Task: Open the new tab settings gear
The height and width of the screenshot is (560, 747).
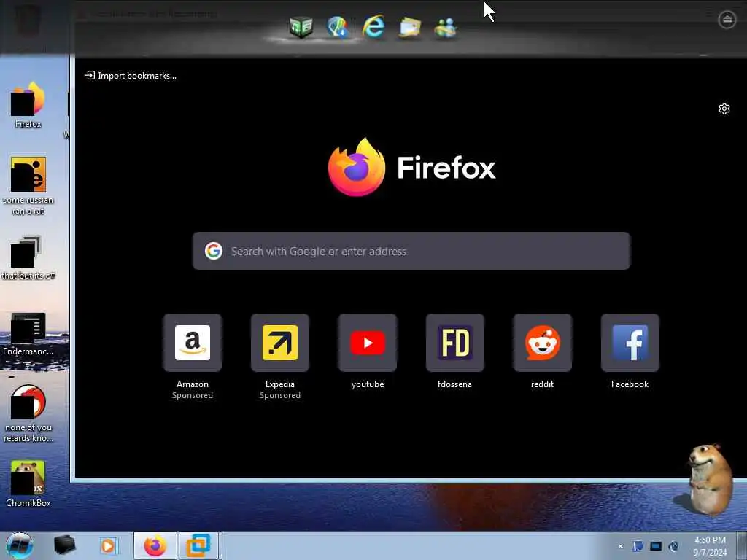Action: pyautogui.click(x=724, y=109)
